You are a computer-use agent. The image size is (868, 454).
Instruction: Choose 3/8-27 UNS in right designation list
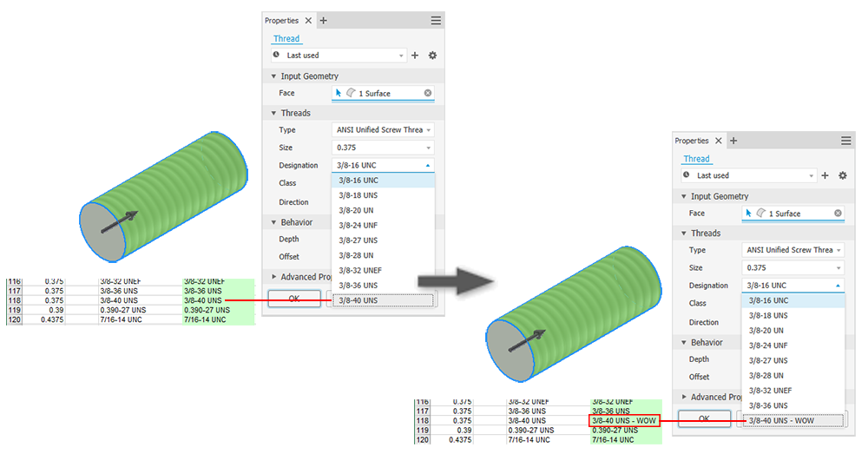pyautogui.click(x=793, y=360)
